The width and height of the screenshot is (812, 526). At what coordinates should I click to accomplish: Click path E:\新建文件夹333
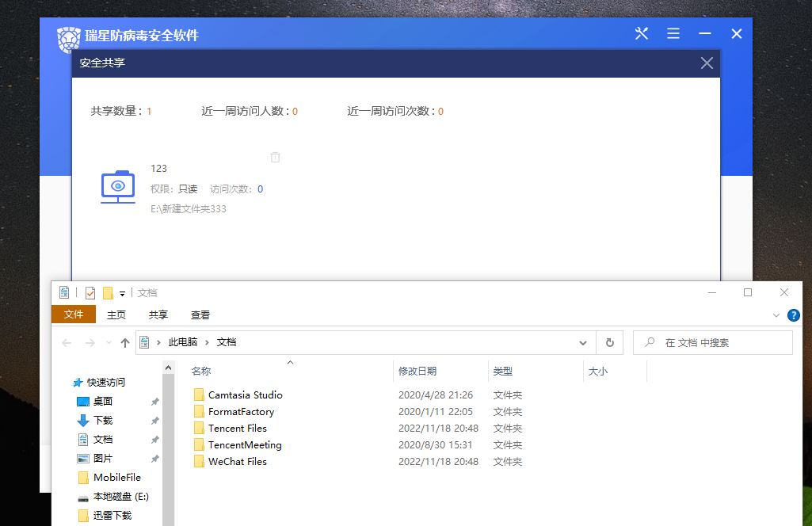(189, 208)
